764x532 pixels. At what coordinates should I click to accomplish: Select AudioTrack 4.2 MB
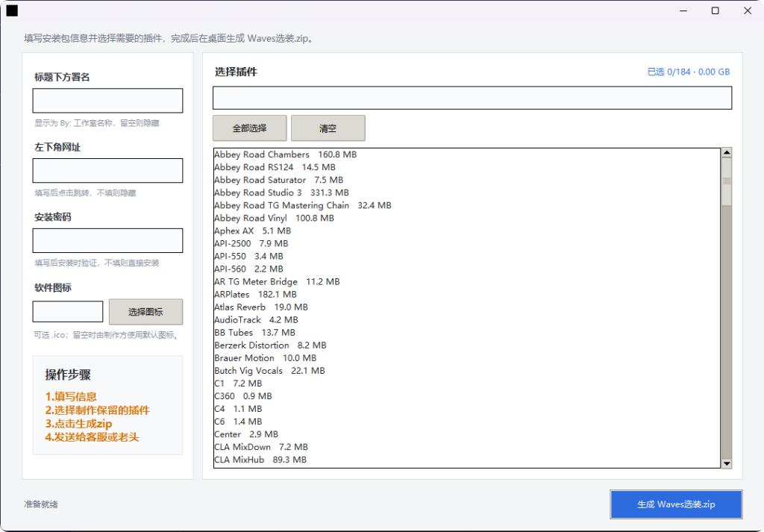tap(467, 319)
